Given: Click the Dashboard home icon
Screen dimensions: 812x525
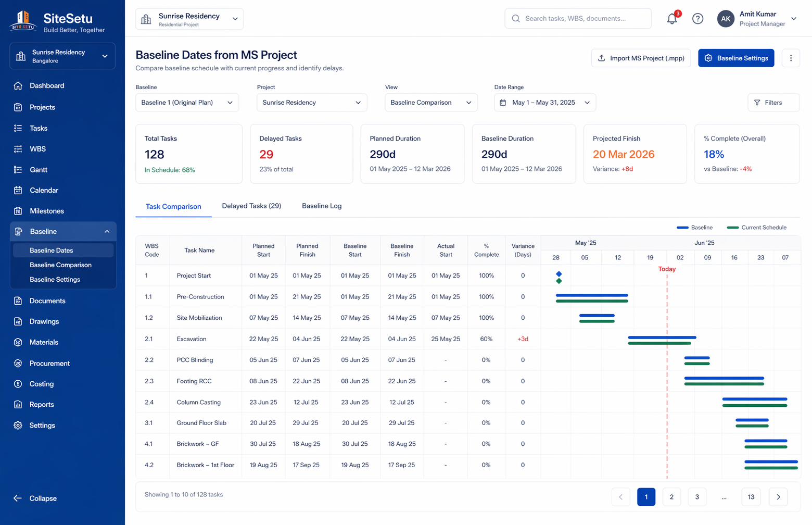Looking at the screenshot, I should pos(18,85).
